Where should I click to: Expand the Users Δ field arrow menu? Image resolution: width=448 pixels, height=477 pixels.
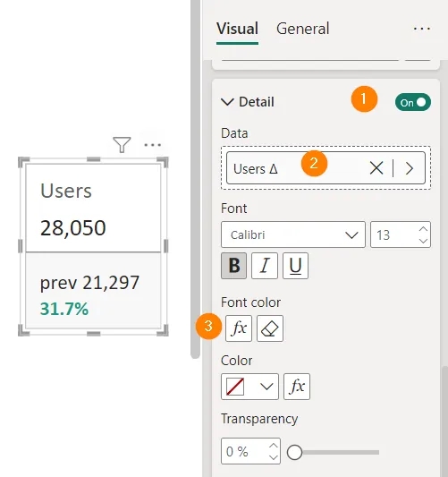tap(410, 168)
